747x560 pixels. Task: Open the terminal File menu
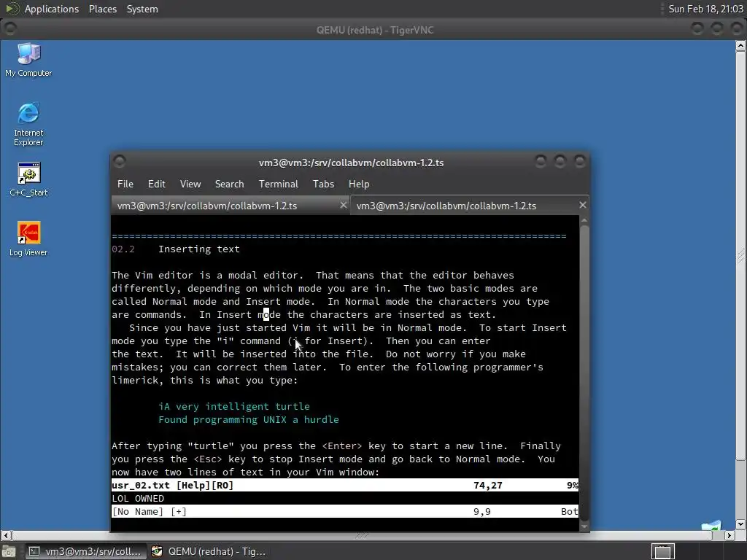click(x=125, y=184)
